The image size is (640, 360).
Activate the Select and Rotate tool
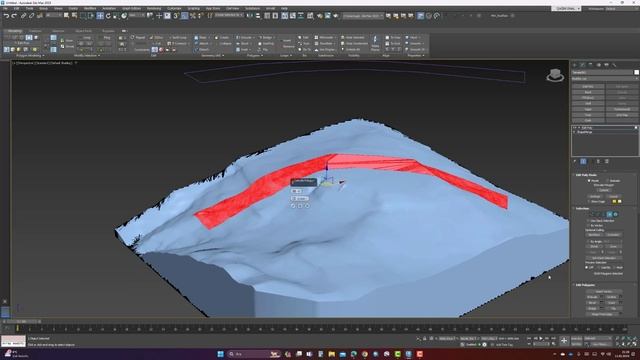point(108,16)
